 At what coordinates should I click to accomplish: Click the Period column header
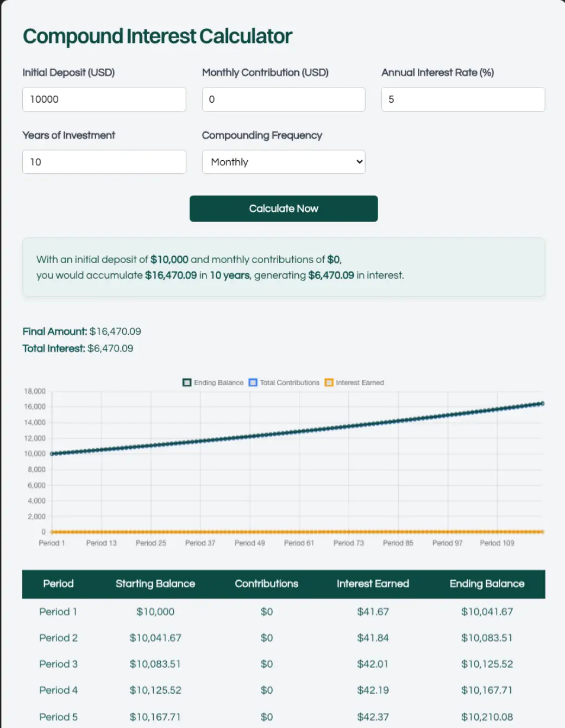(58, 584)
